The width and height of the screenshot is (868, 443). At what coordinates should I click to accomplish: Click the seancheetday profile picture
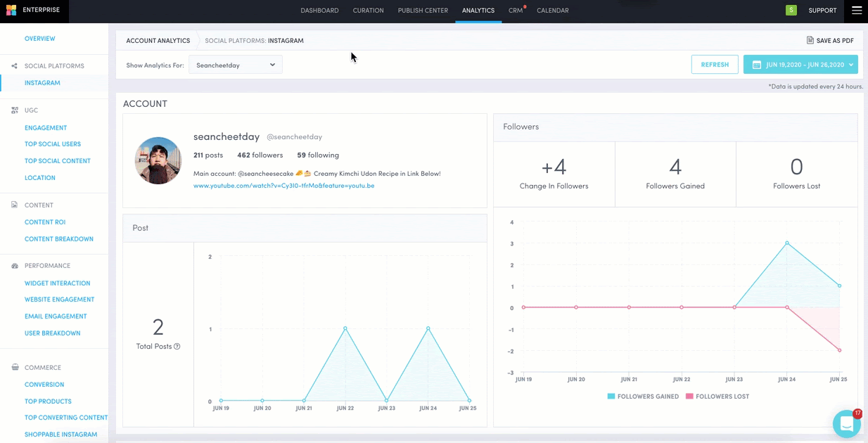pos(158,160)
